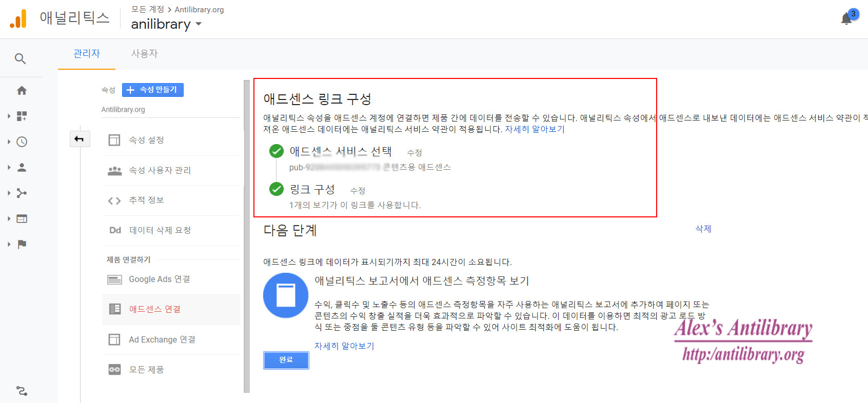868x403 pixels.
Task: Click the 제품 연결하기 section heading
Action: point(128,259)
